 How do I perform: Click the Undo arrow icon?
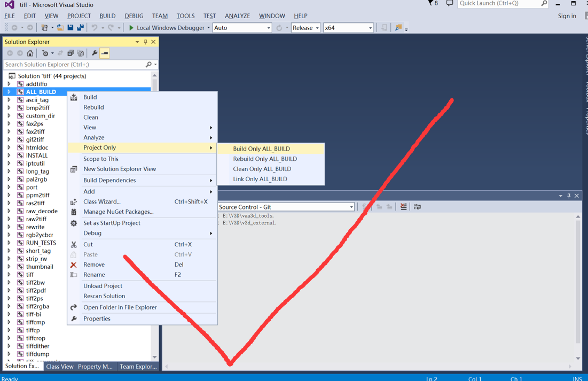click(95, 28)
